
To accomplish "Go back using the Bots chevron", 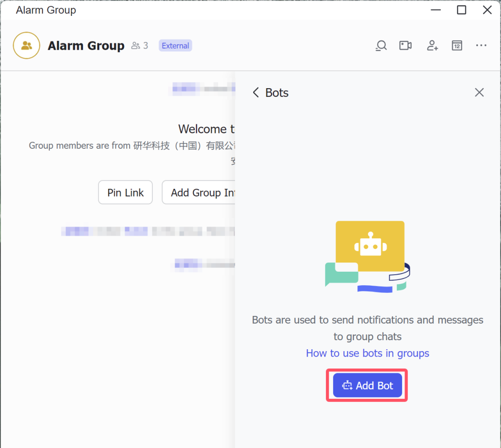I will [256, 92].
